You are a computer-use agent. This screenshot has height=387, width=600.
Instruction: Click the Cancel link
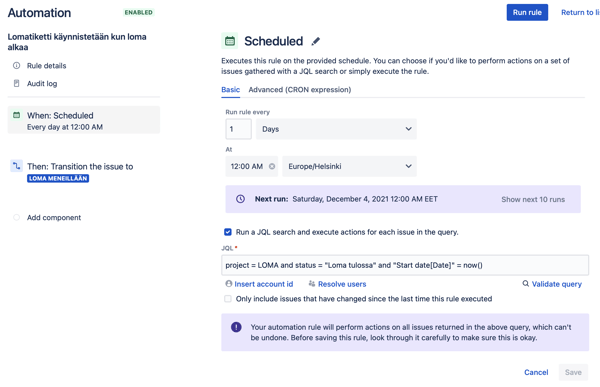[x=536, y=372]
